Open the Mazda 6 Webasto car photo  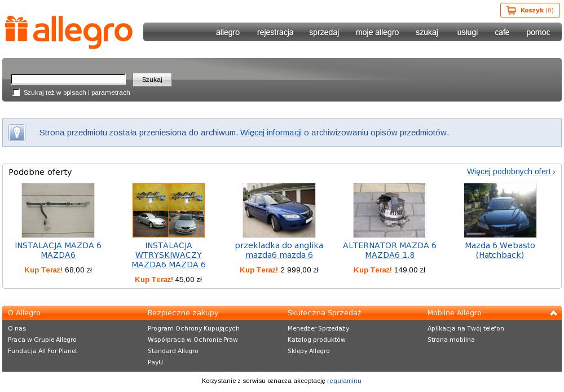pos(500,210)
